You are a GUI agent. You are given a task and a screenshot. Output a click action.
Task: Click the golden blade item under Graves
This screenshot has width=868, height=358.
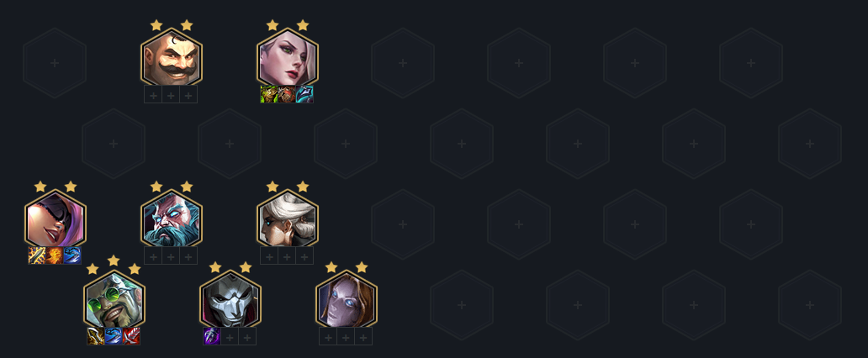pos(96,336)
